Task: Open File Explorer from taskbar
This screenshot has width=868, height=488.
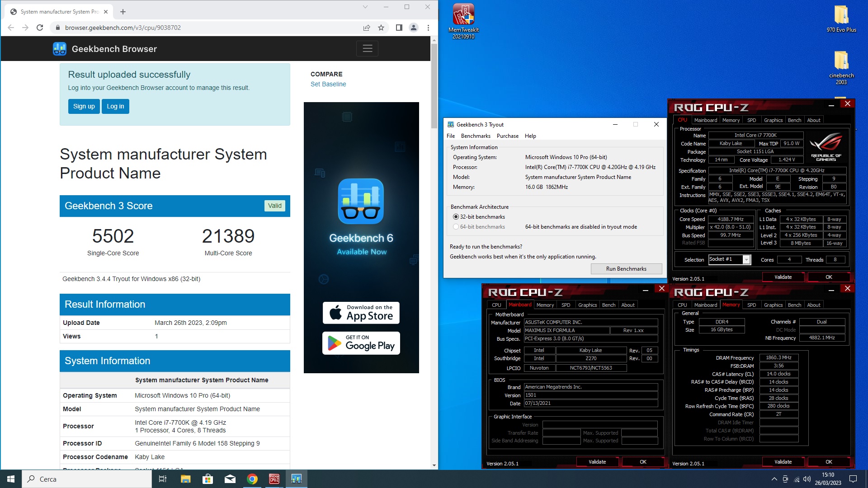Action: tap(185, 479)
